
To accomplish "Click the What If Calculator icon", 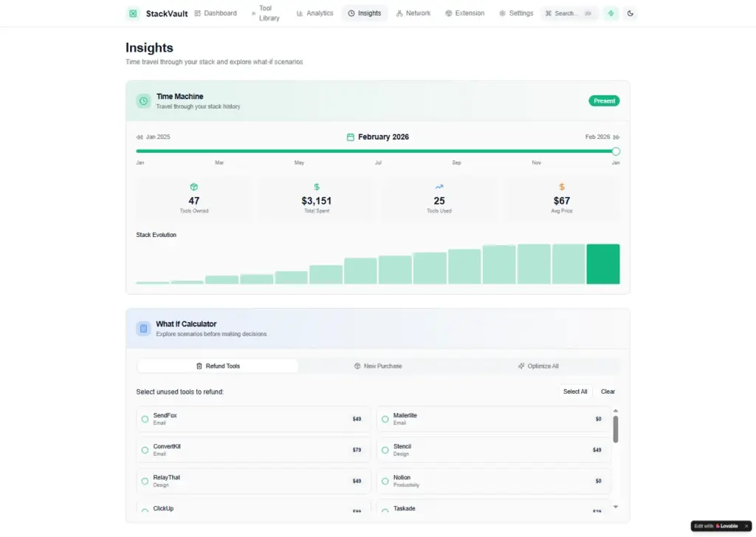I will pyautogui.click(x=143, y=328).
